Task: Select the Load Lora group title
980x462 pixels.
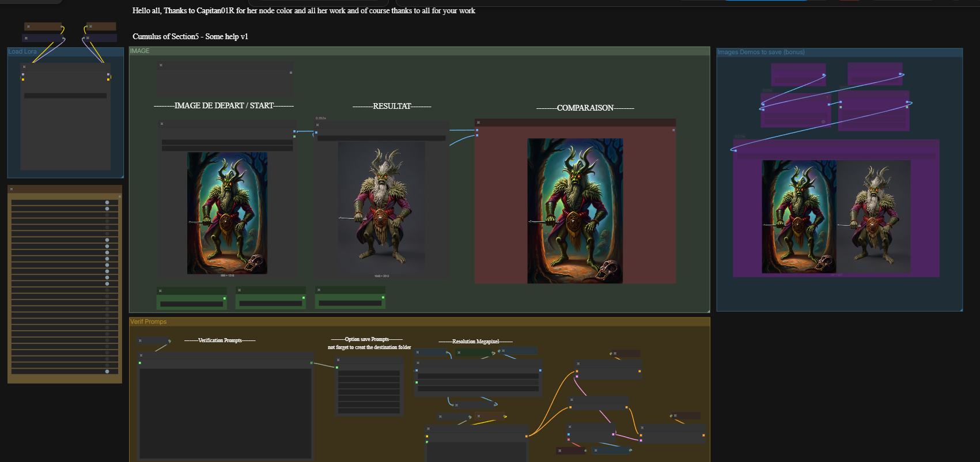Action: pyautogui.click(x=22, y=51)
